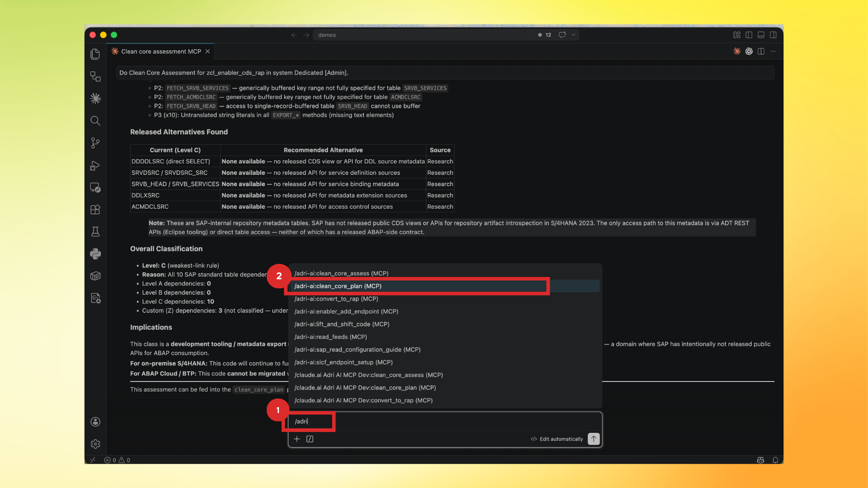The height and width of the screenshot is (488, 868).
Task: Select the Explorer icon in the activity bar
Action: pyautogui.click(x=95, y=54)
